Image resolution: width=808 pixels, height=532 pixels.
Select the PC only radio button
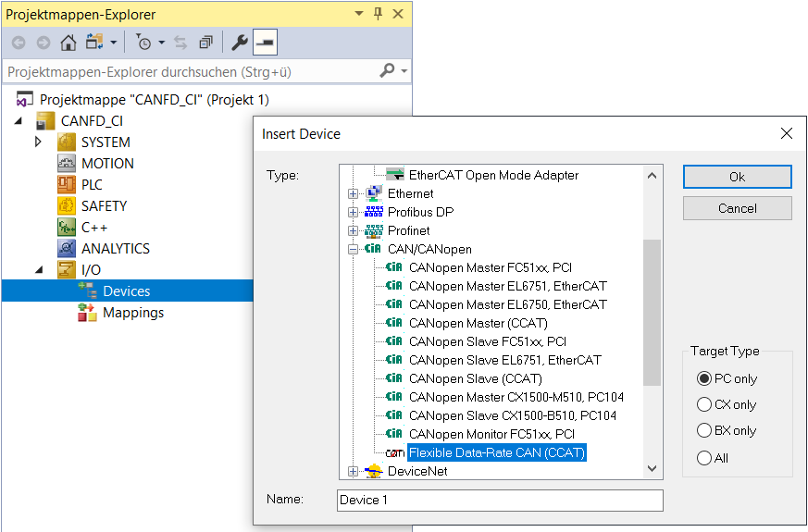pos(704,378)
